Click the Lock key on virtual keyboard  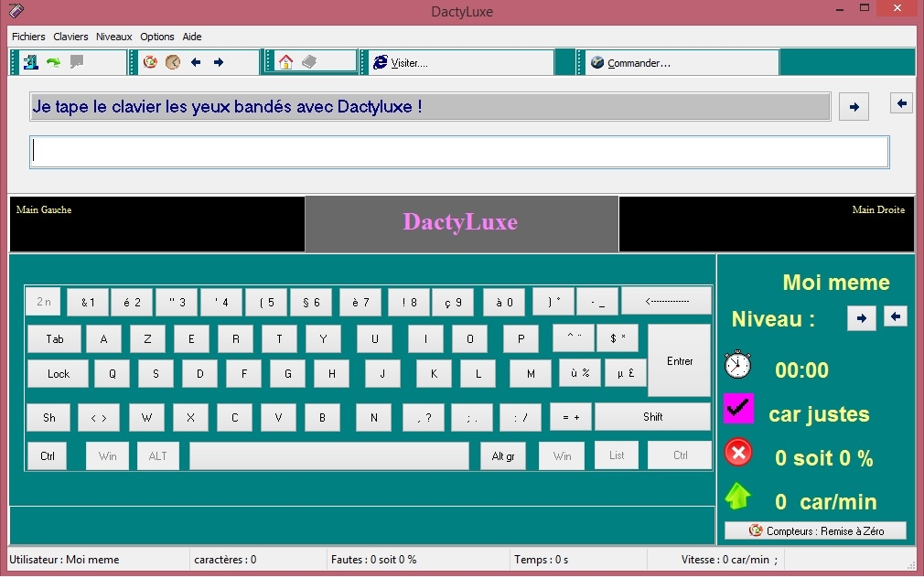coord(59,373)
